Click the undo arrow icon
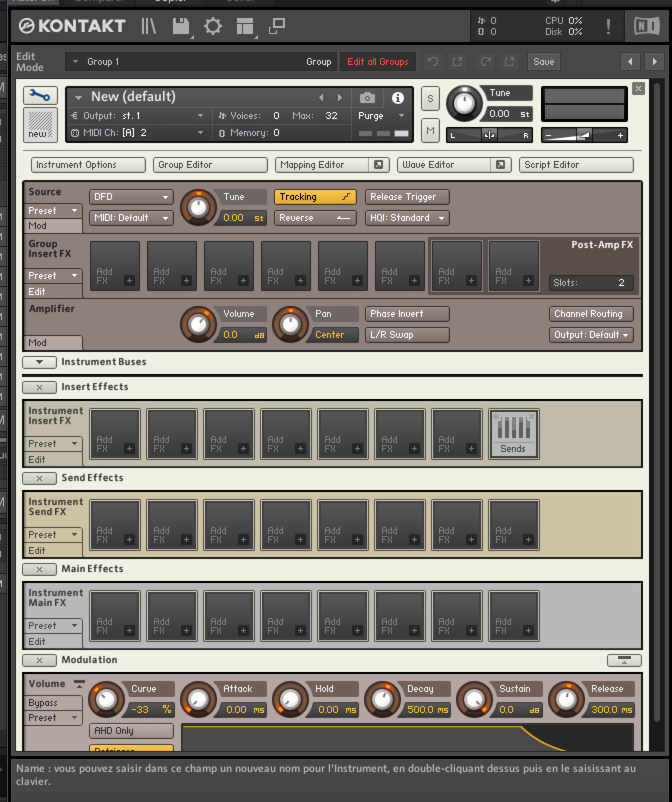The image size is (672, 802). (x=433, y=61)
